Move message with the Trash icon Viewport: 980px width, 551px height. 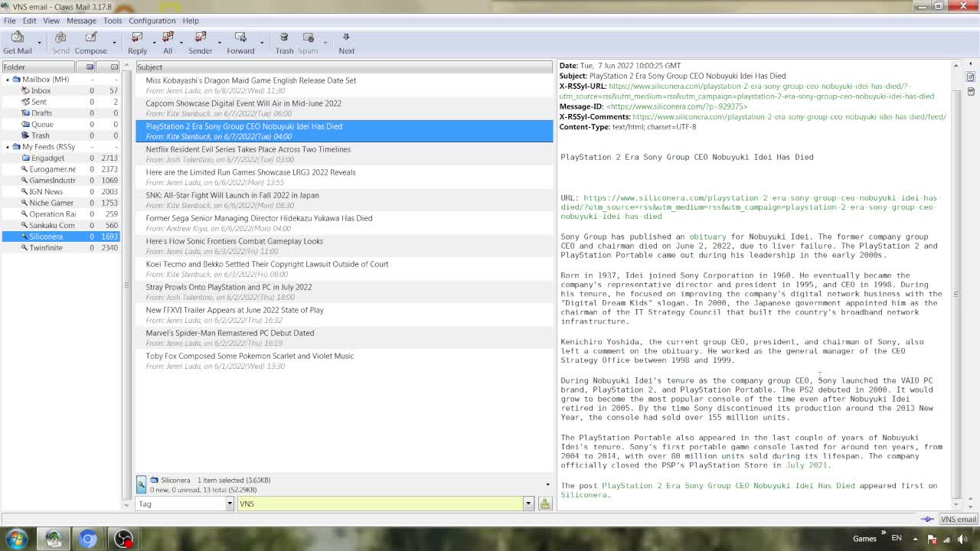pos(284,37)
